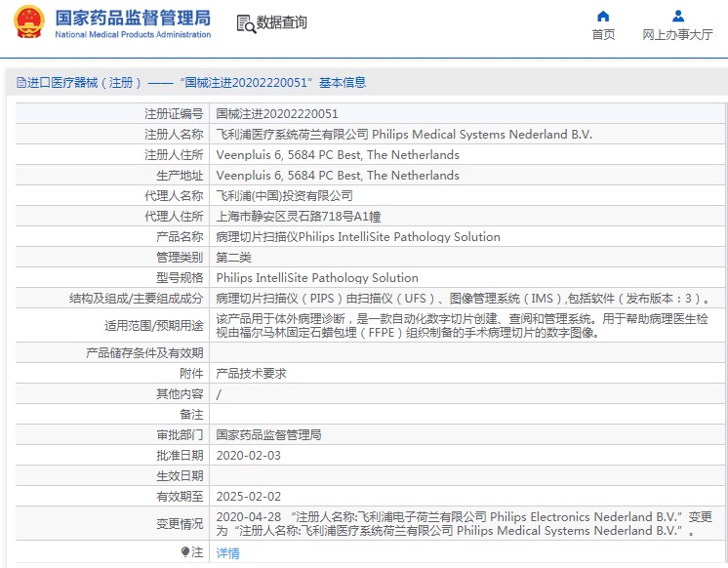
Task: Click the house icon above 首页
Action: tap(603, 16)
